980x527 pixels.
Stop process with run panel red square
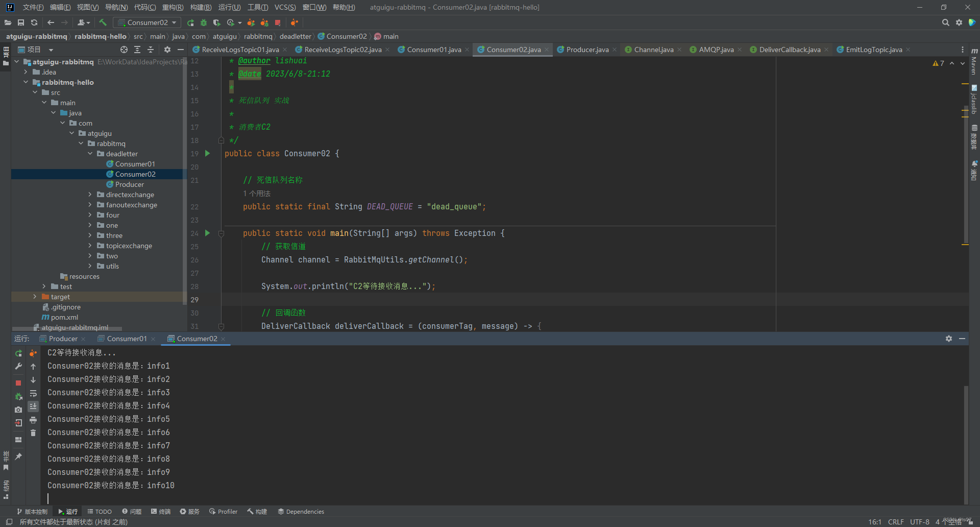pos(18,382)
